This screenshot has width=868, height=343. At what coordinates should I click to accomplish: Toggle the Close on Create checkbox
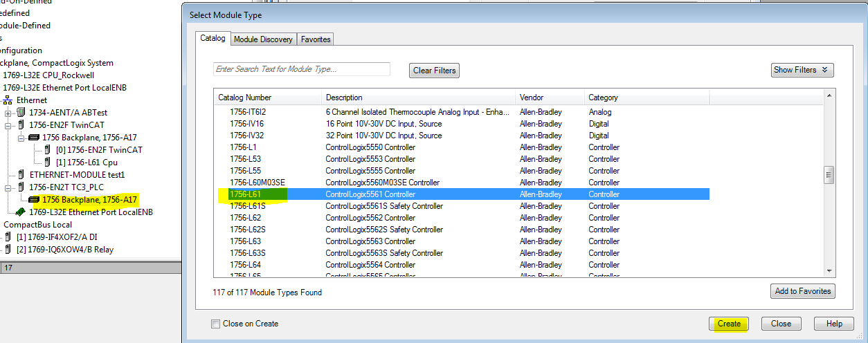215,324
